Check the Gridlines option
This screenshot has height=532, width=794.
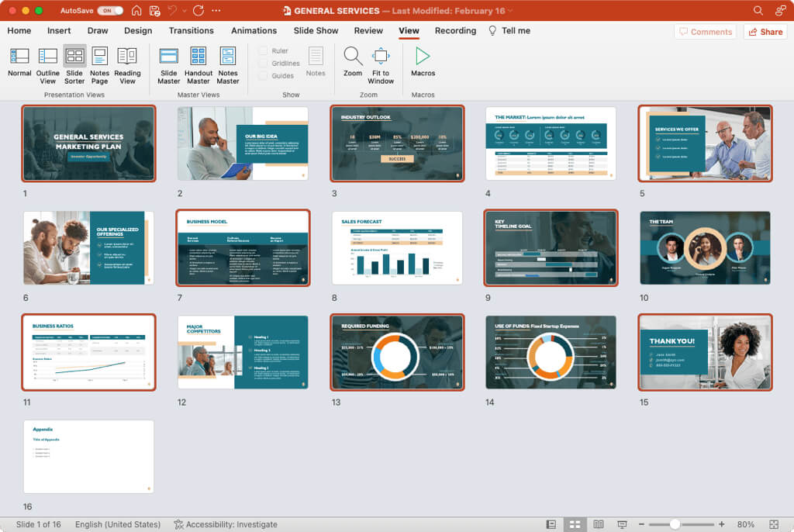click(264, 64)
